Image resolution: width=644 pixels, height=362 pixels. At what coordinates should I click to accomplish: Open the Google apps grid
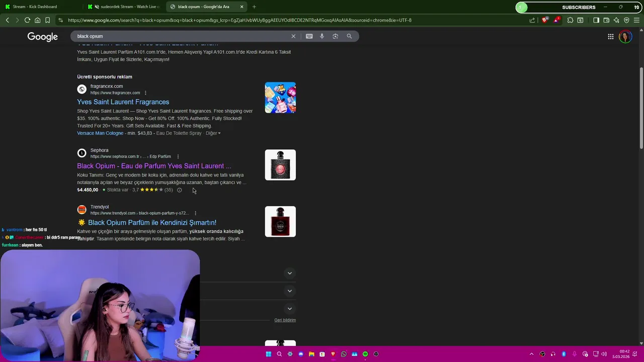pos(610,37)
